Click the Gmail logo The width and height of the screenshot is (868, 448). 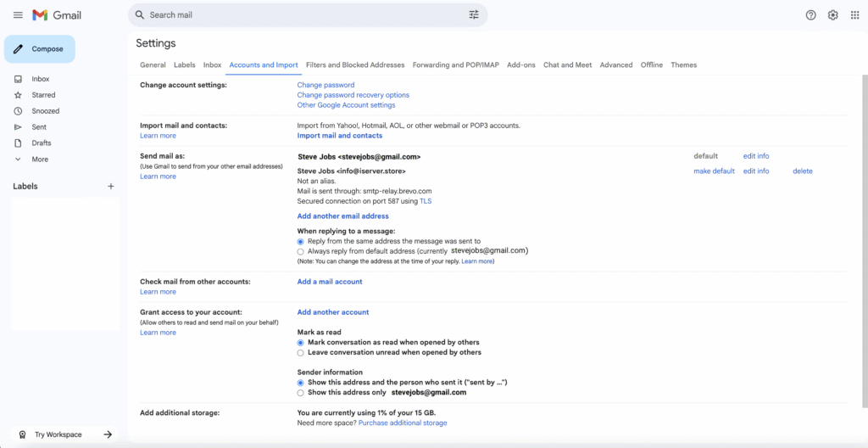[x=57, y=15]
